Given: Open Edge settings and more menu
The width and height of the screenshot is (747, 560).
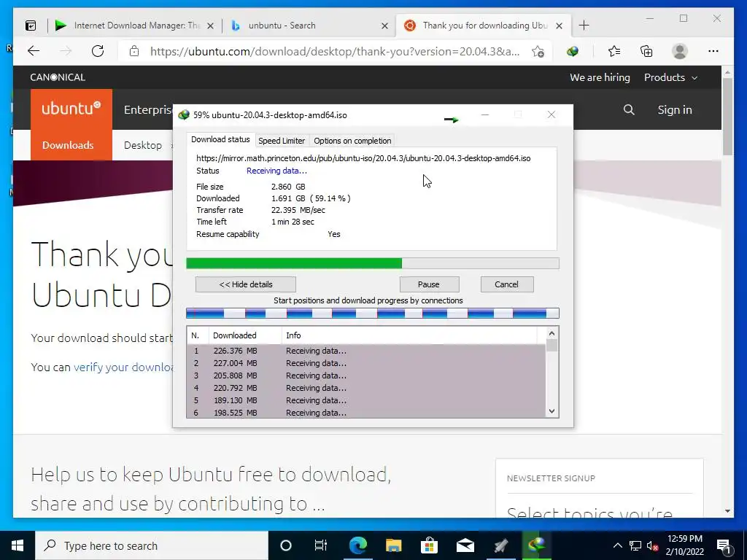Looking at the screenshot, I should [x=713, y=52].
